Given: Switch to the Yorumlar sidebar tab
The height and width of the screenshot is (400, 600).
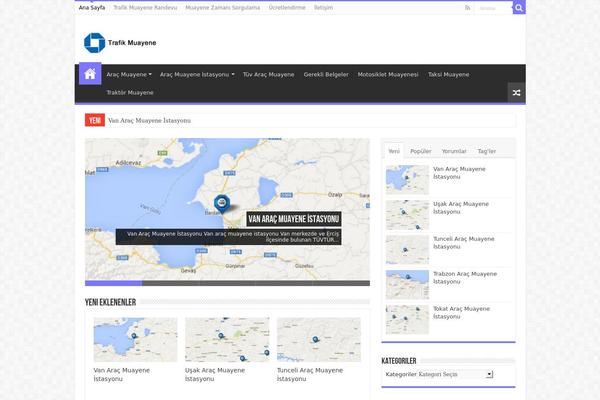Looking at the screenshot, I should pos(454,151).
